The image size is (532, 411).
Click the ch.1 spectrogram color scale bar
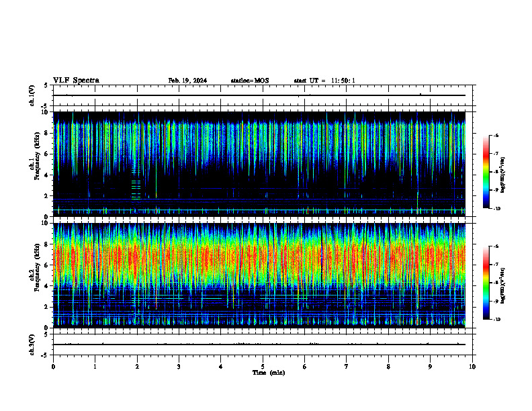(486, 172)
